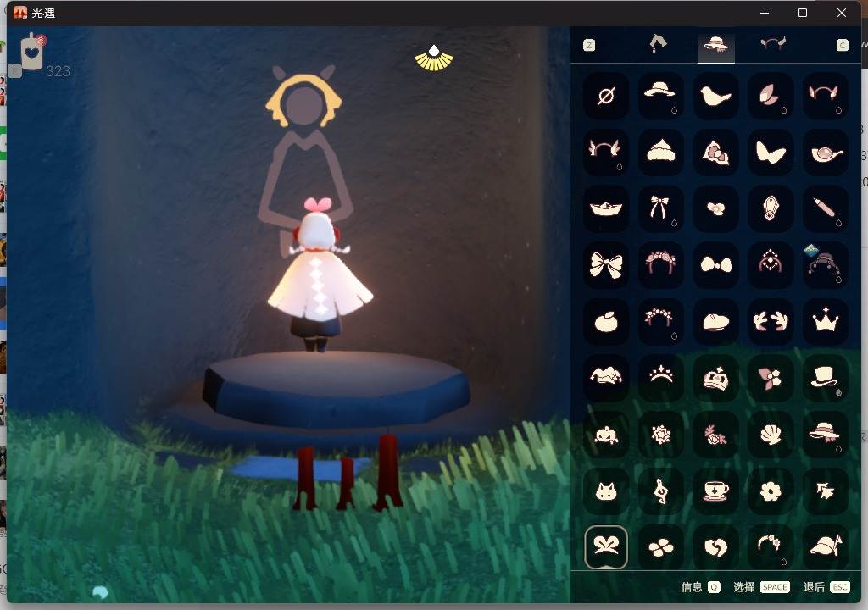The image size is (868, 610).
Task: Pick the crown topped with a star
Action: click(x=825, y=322)
